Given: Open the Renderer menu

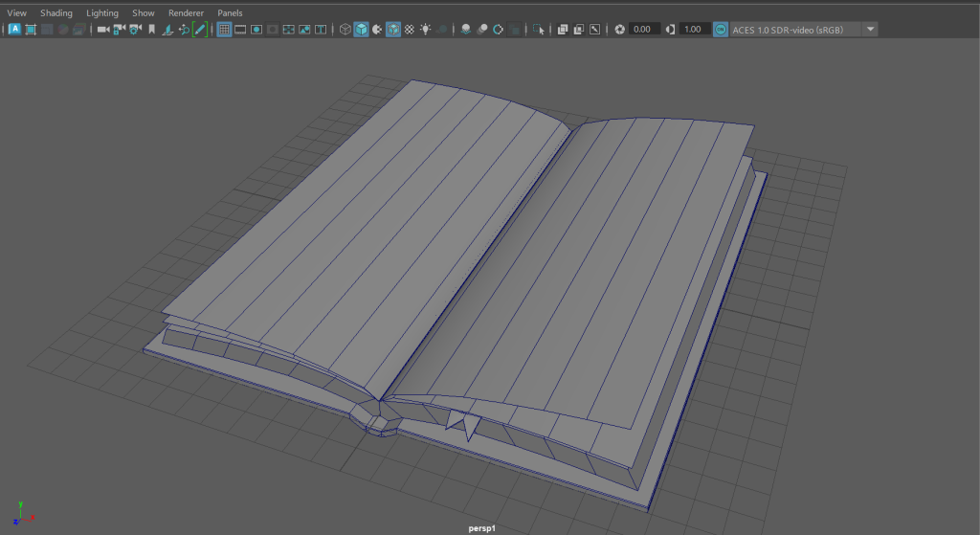Looking at the screenshot, I should tap(186, 13).
